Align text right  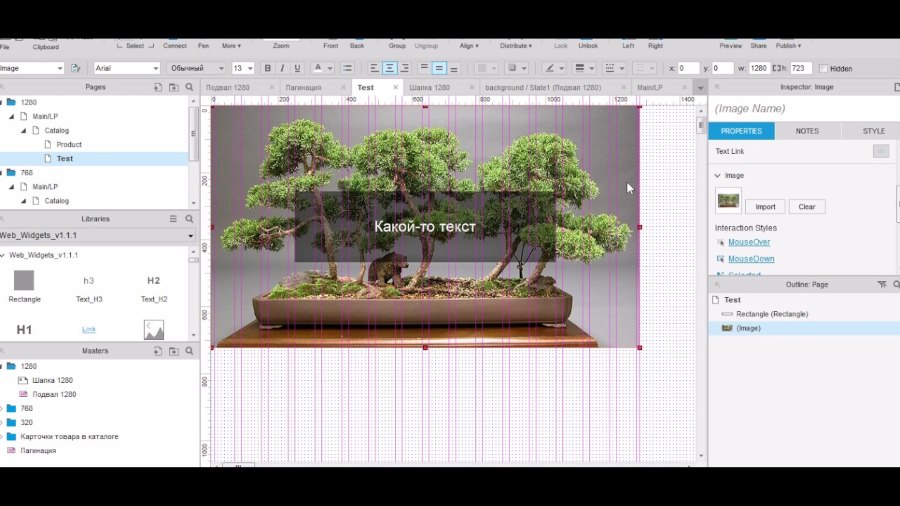pos(404,68)
